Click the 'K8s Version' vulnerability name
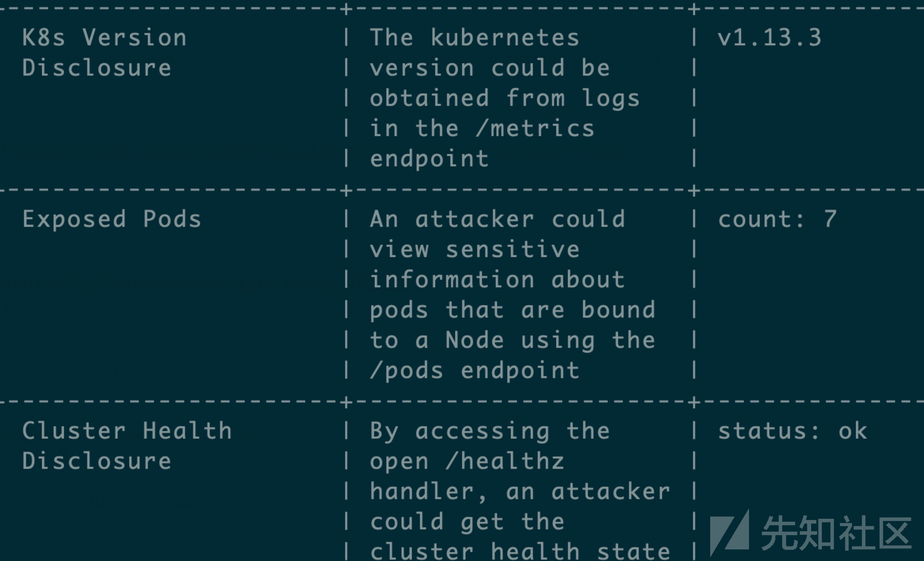Image resolution: width=924 pixels, height=561 pixels. click(x=104, y=37)
